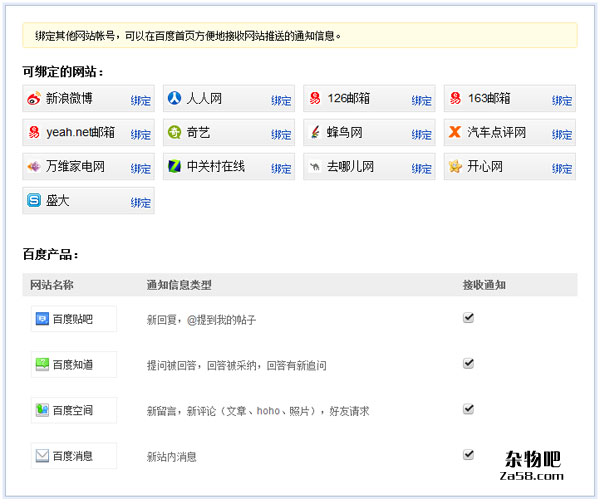Click the 去哪儿网 site name
Screen dimensions: 600x504
coord(350,166)
